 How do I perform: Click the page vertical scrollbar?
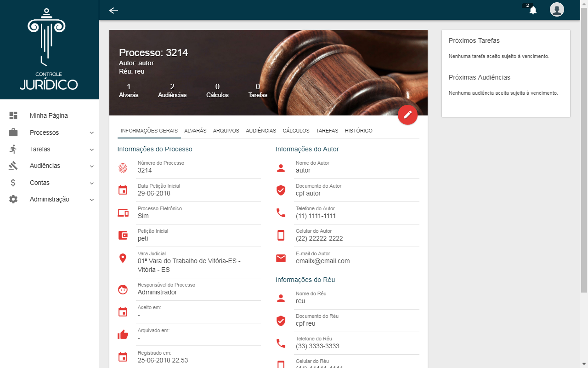pyautogui.click(x=584, y=152)
